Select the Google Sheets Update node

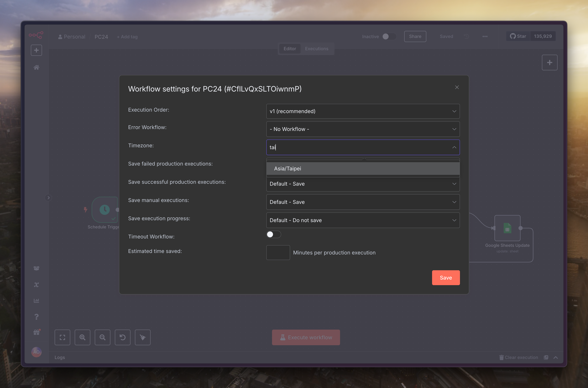507,228
